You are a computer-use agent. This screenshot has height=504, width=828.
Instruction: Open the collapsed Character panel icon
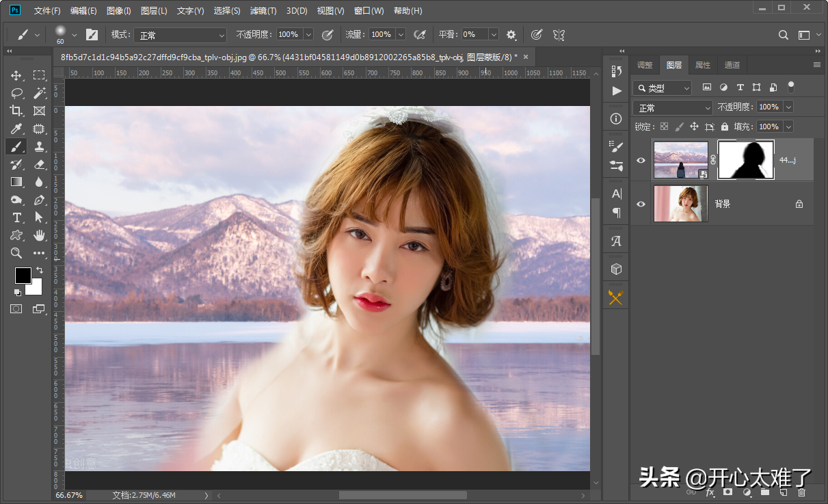(616, 194)
